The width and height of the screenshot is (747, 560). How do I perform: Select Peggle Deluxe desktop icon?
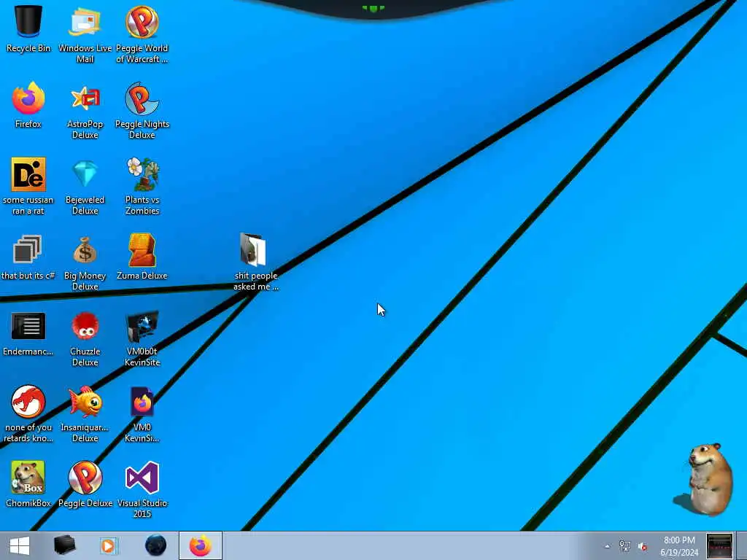pos(85,484)
